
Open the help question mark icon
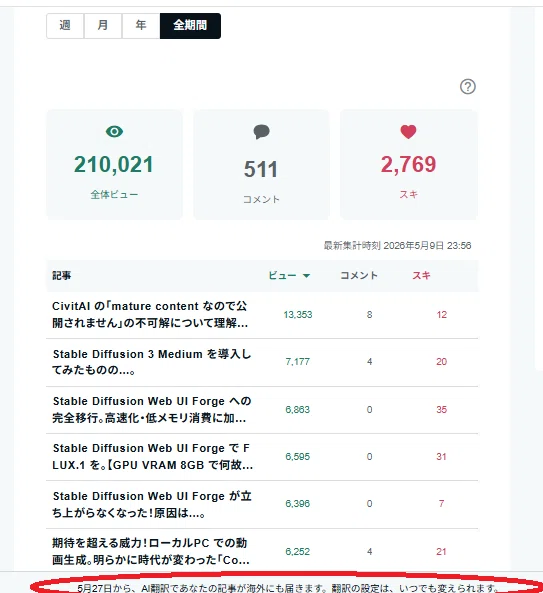click(468, 87)
